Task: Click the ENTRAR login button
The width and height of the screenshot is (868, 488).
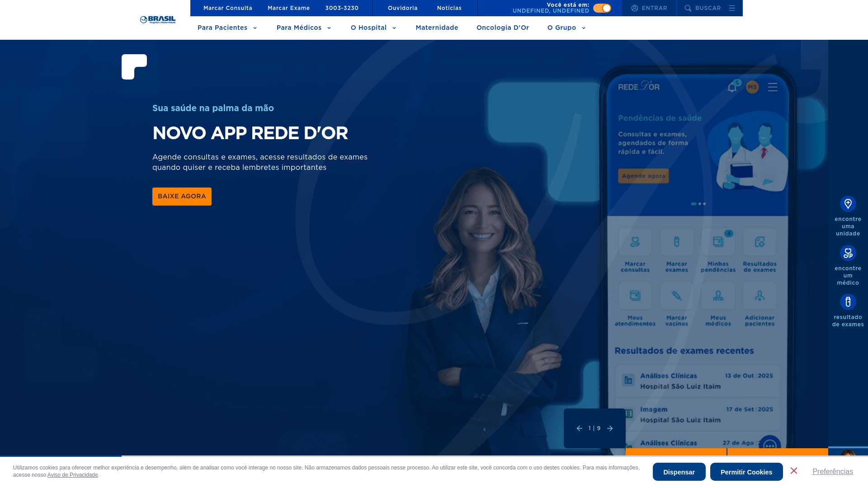Action: 649,8
